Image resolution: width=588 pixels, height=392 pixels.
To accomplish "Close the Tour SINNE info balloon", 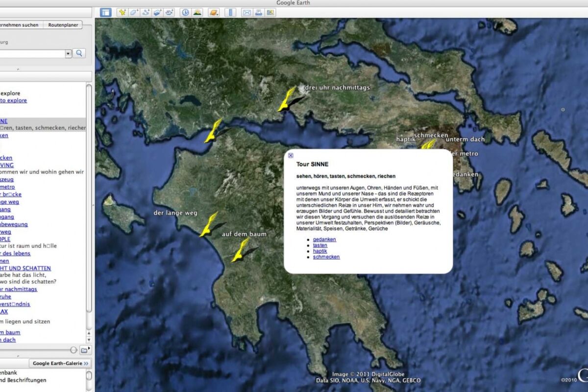I will 291,155.
